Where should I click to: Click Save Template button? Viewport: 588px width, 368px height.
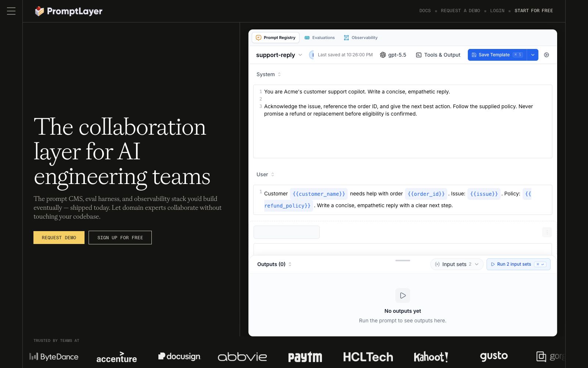(497, 55)
